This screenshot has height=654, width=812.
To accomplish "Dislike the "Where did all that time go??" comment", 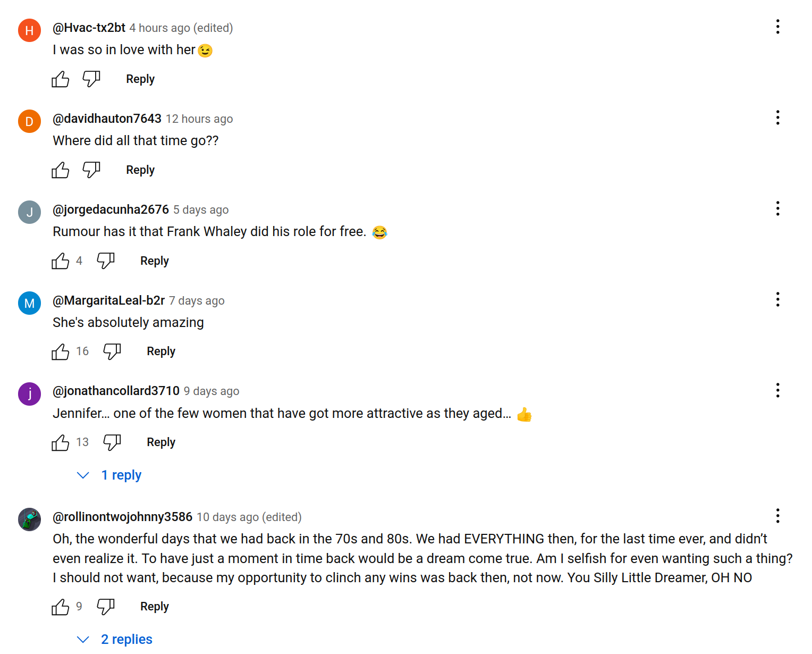I will [91, 170].
